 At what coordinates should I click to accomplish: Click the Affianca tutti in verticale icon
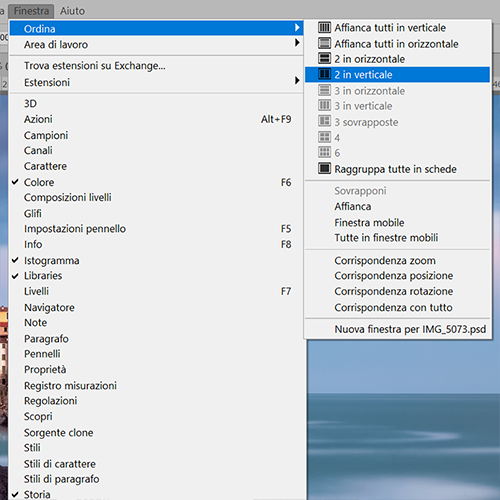point(324,27)
